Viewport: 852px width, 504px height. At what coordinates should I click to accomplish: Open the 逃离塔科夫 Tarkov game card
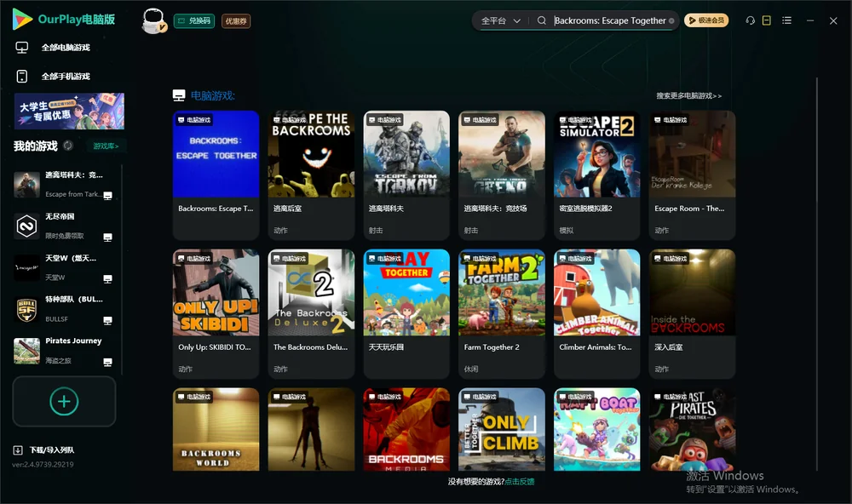(406, 175)
